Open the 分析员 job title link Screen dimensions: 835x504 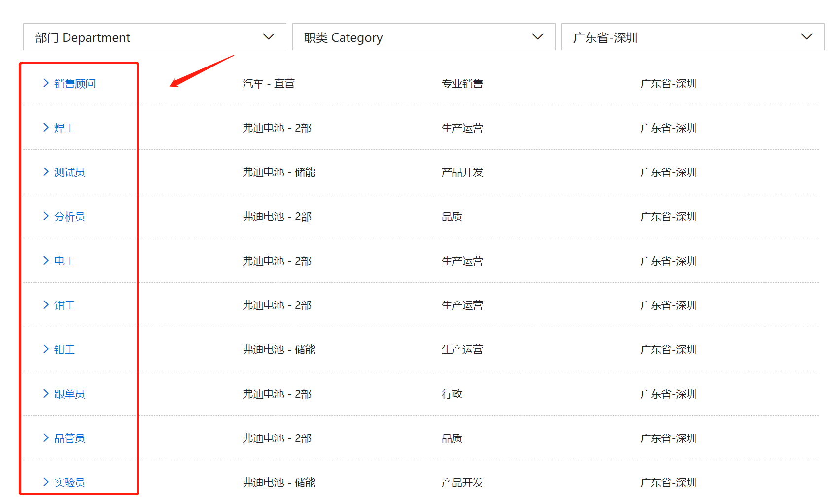70,217
